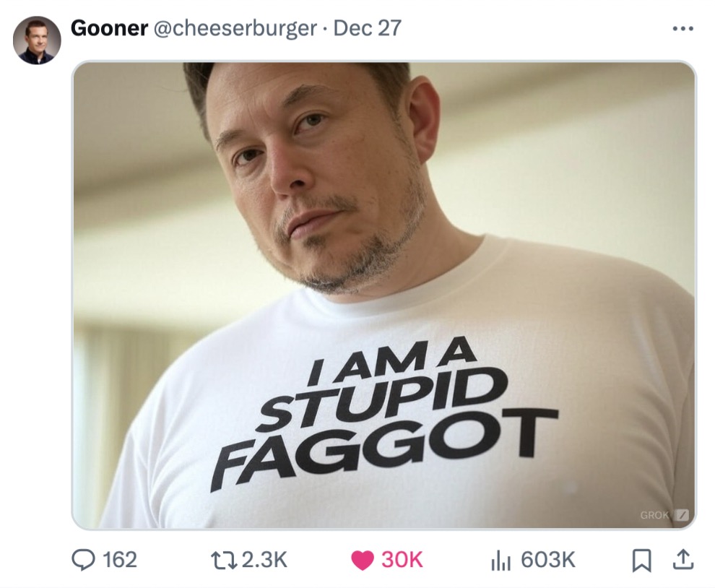Bookmark this post with the bookmark icon
This screenshot has width=715, height=588.
pos(641,560)
